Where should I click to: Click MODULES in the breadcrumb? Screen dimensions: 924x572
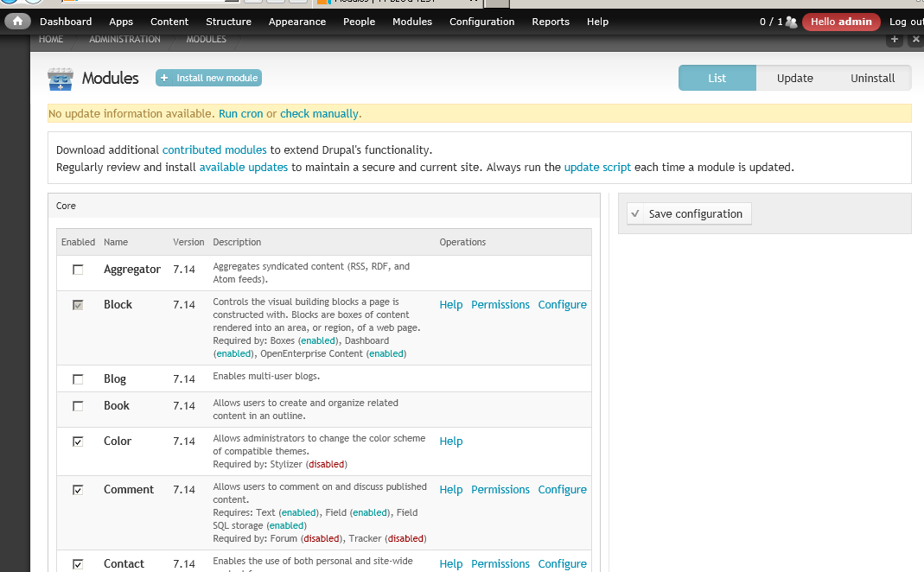pos(207,39)
